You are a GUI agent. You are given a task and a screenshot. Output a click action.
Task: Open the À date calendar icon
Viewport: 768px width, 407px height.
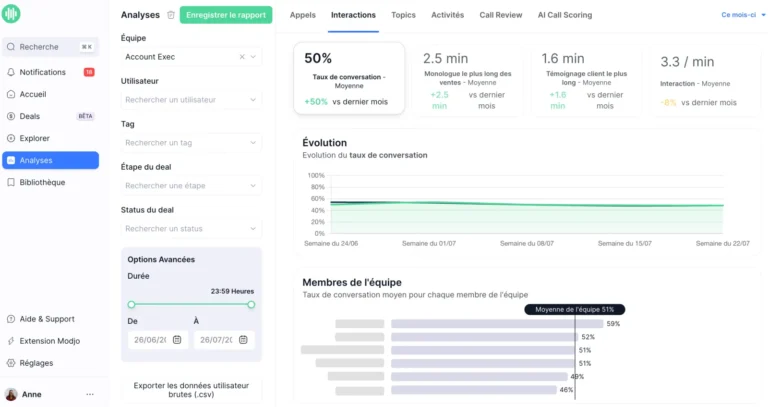(243, 339)
